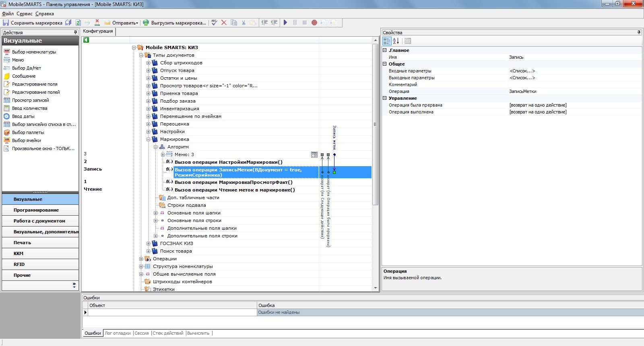Edit the Операция value ЗаписьМетки
The height and width of the screenshot is (346, 644).
(575, 91)
